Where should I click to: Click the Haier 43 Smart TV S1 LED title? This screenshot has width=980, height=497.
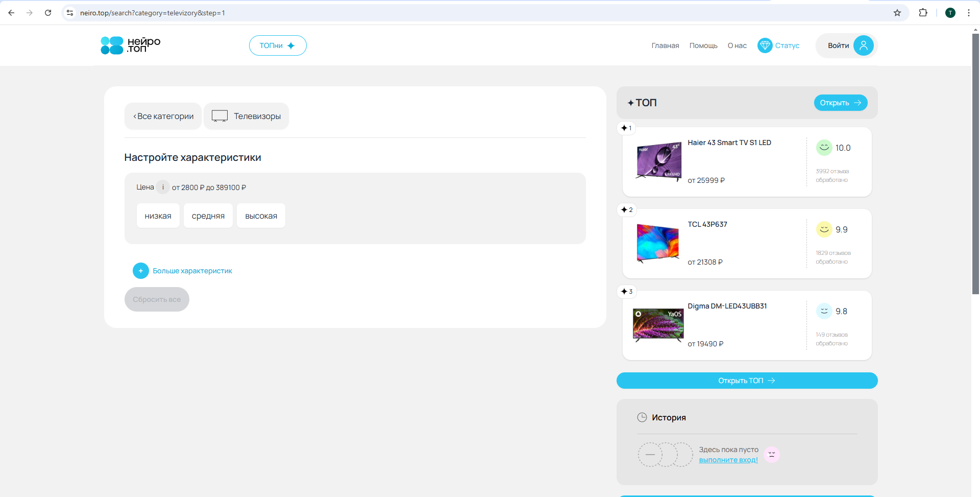(729, 143)
